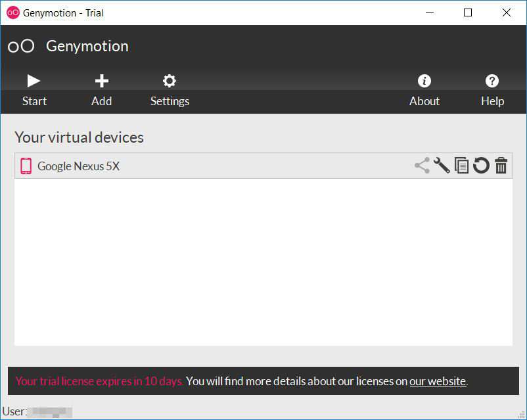527x420 pixels.
Task: Open Settings with the gear icon
Action: tap(170, 89)
